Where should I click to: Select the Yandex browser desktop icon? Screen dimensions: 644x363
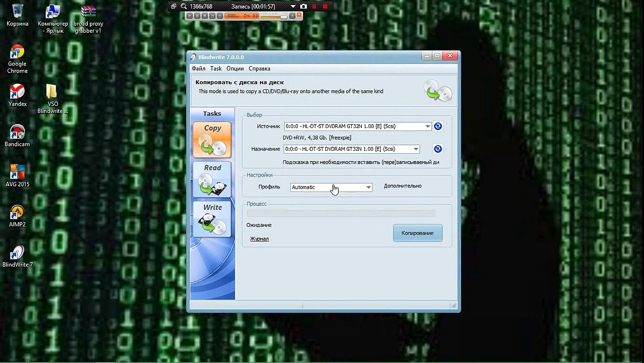tap(17, 95)
